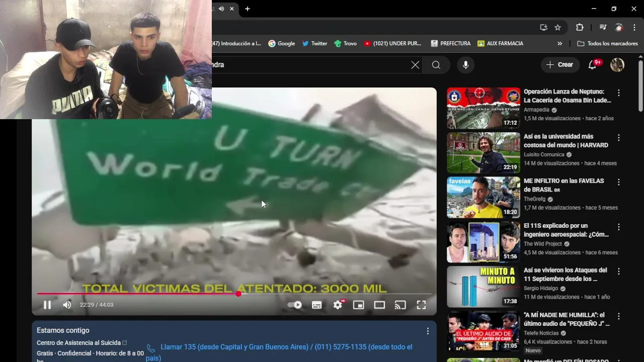Open options for Operación Lanza de Neptuno
This screenshot has height=362, width=644.
[x=619, y=93]
